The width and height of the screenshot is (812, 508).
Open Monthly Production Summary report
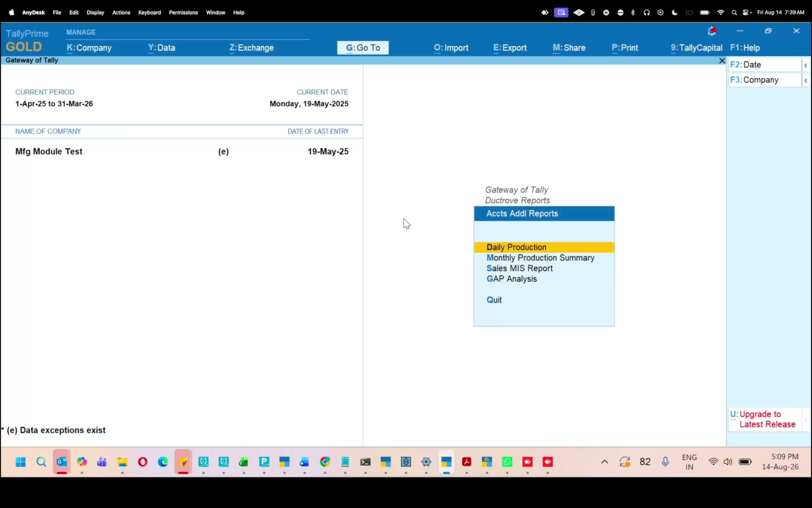pyautogui.click(x=540, y=258)
